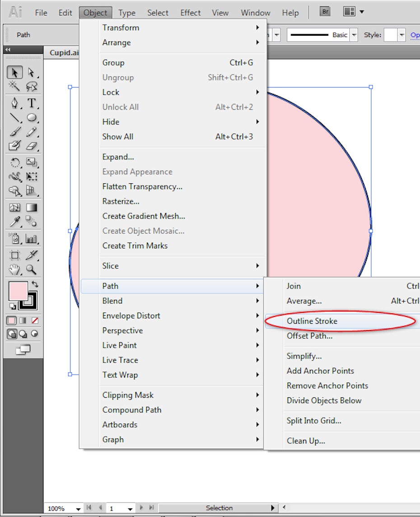Open the zoom level 100% dropdown
420x517 pixels.
point(78,509)
